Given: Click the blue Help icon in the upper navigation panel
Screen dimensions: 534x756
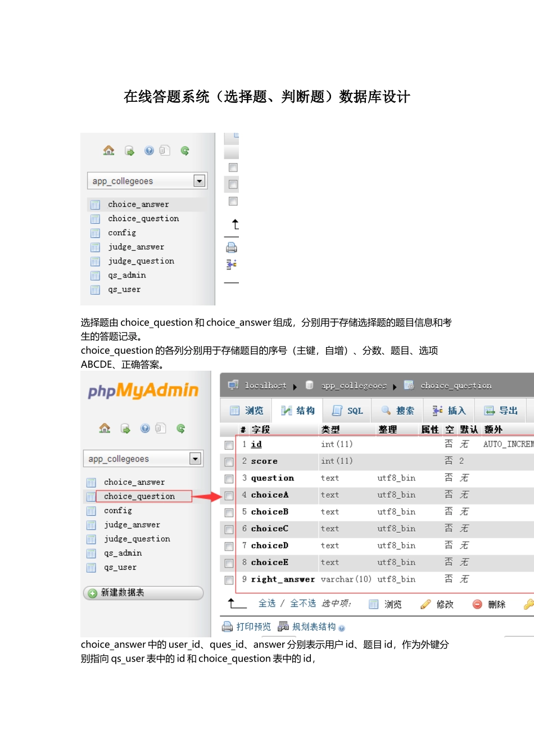Looking at the screenshot, I should pyautogui.click(x=149, y=151).
